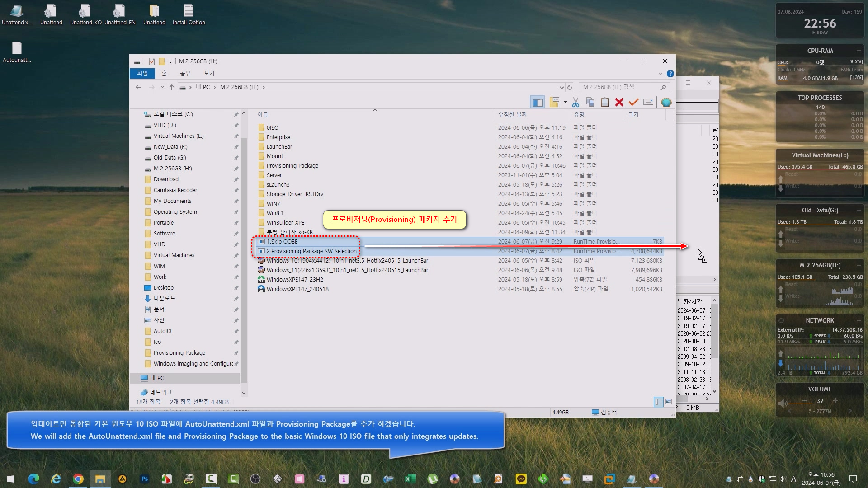Sort by the 유형 column header
The width and height of the screenshot is (868, 488).
[579, 115]
